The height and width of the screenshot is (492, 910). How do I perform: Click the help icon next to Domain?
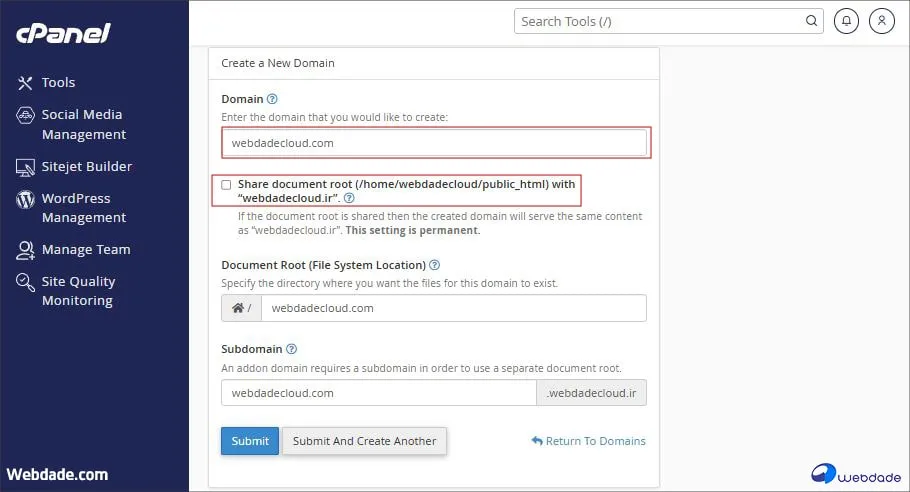pyautogui.click(x=272, y=99)
